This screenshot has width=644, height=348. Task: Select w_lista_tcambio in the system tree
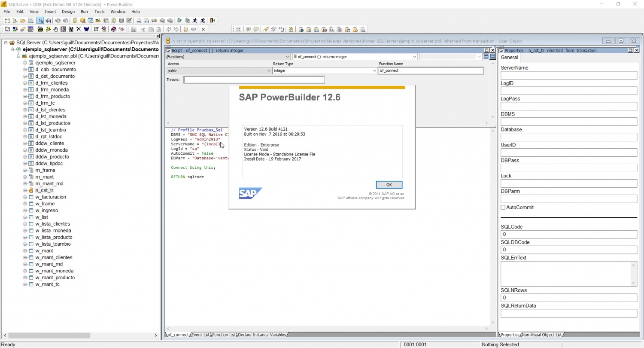[x=53, y=244]
